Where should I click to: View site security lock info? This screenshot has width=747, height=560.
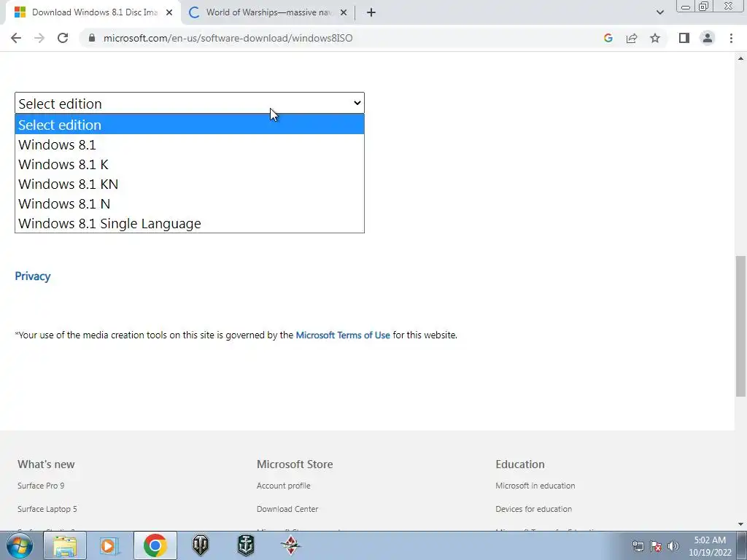[91, 38]
